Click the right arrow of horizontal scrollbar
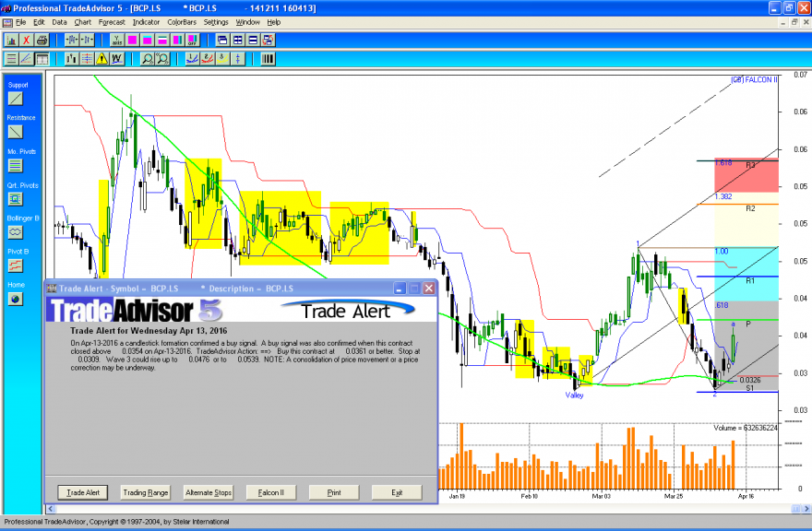Screen dimensions: 812x531 pos(806,509)
